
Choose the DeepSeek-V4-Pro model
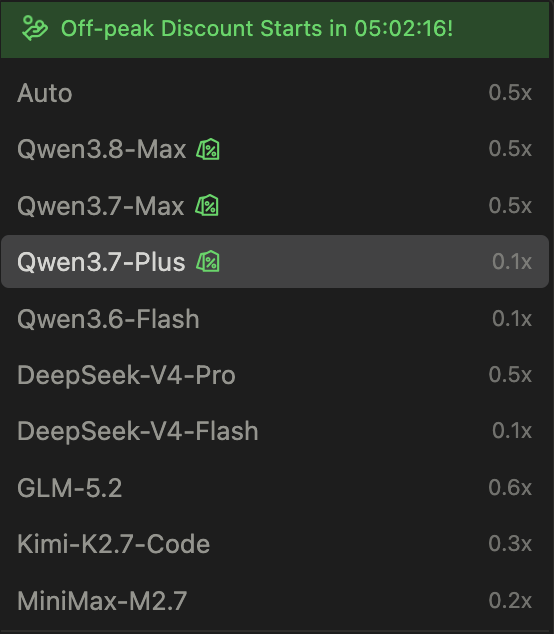pos(275,375)
